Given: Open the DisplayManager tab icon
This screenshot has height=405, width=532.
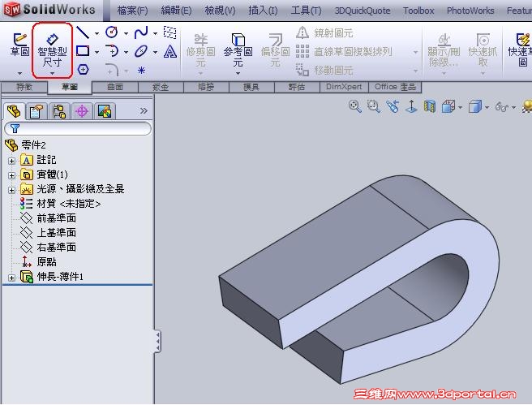Looking at the screenshot, I should pyautogui.click(x=105, y=111).
